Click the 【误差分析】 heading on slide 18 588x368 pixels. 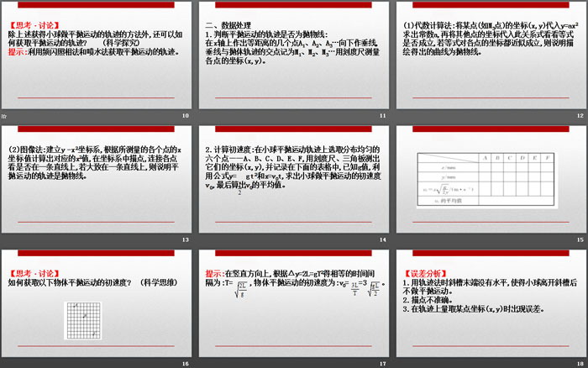425,273
